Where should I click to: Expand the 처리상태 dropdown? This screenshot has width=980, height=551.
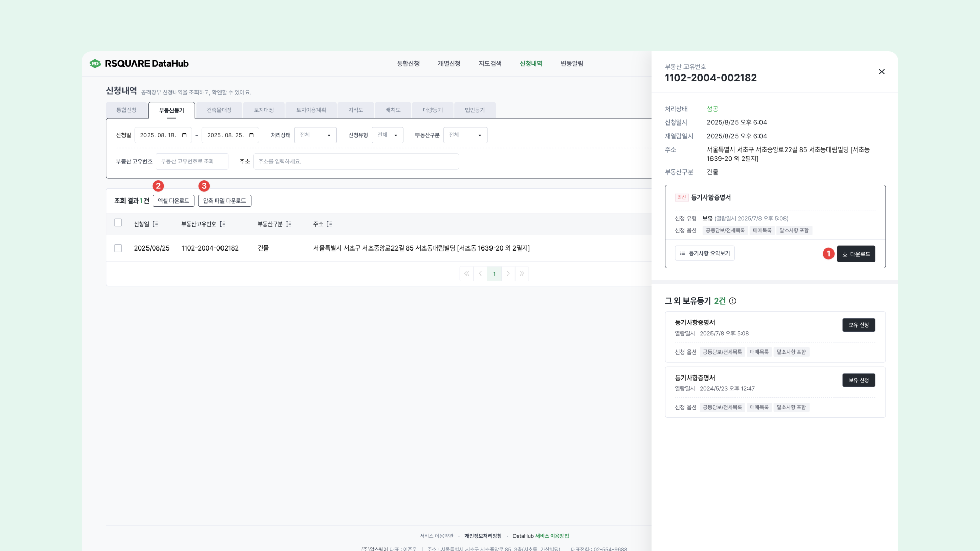315,135
